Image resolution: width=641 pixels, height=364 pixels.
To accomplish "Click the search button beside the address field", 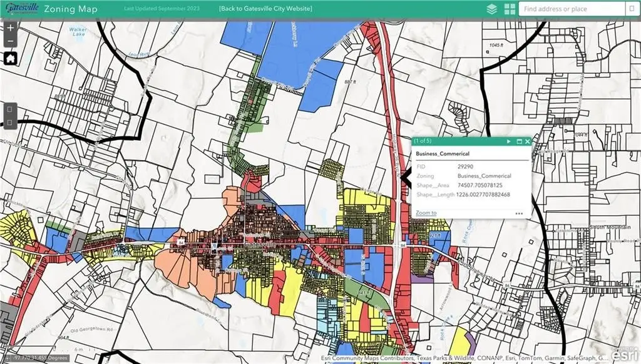I will [632, 9].
